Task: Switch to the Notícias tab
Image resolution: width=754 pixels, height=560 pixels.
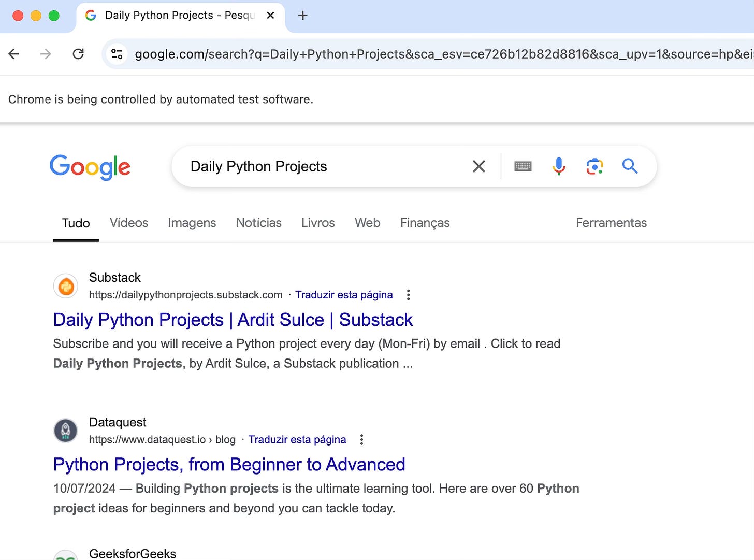Action: (258, 223)
